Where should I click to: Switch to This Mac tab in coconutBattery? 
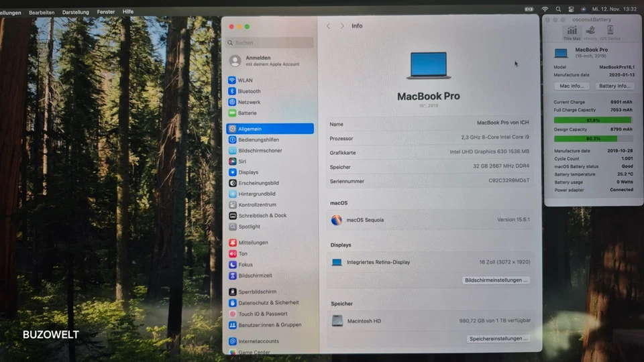[572, 33]
